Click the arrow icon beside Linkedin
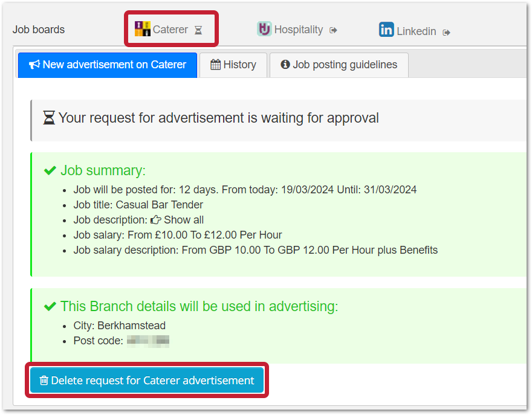 (x=446, y=32)
